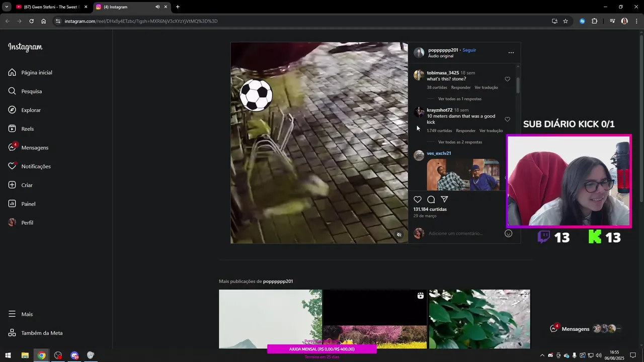Open Também da Meta

(36, 333)
